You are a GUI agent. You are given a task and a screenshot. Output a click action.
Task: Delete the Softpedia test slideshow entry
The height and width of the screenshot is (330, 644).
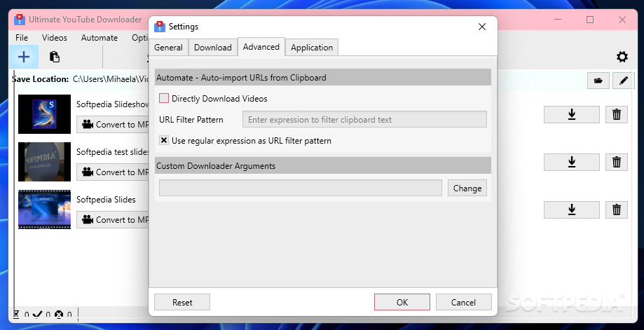(x=617, y=162)
